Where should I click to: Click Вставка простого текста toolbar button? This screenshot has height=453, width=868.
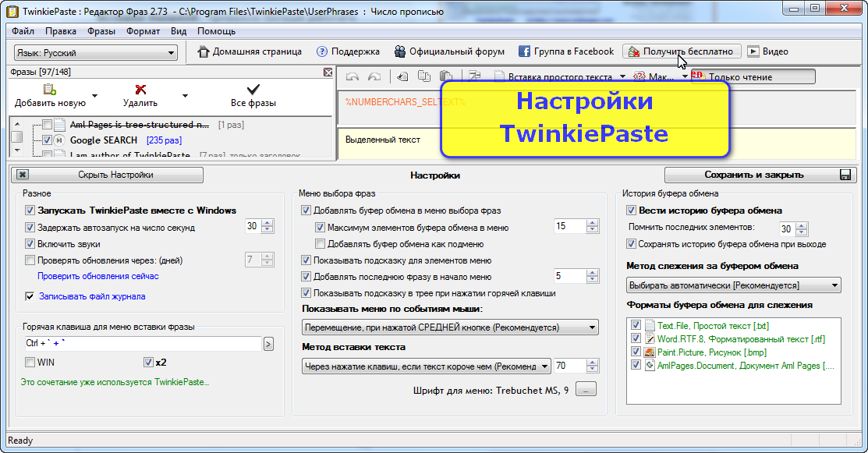pyautogui.click(x=553, y=77)
